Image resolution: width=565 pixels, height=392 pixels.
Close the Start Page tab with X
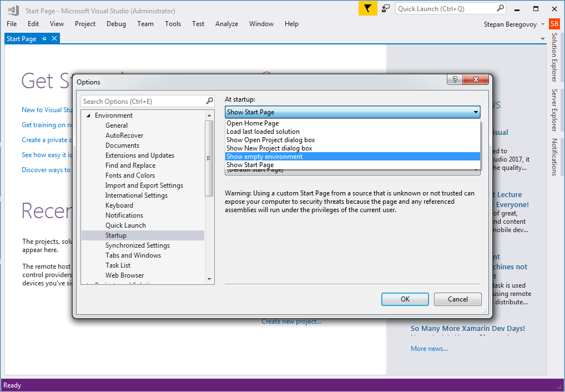click(54, 39)
